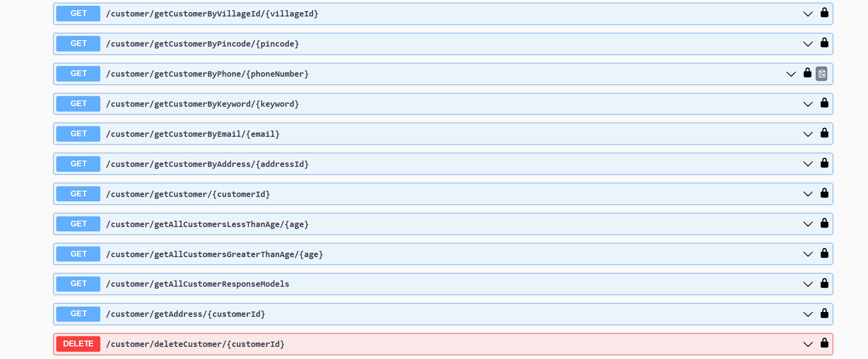Click the red DELETE badge of deleteCustomer
868x359 pixels.
[x=78, y=344]
